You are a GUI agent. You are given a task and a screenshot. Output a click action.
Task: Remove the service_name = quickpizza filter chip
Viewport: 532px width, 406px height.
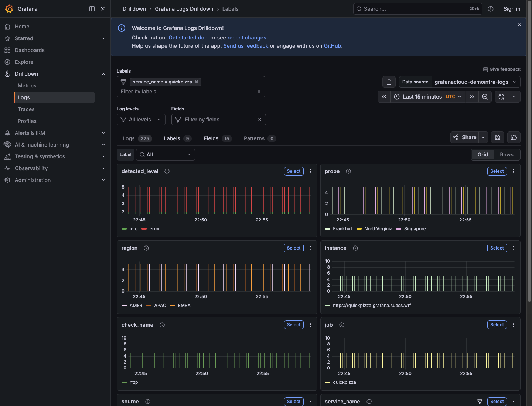tap(197, 82)
